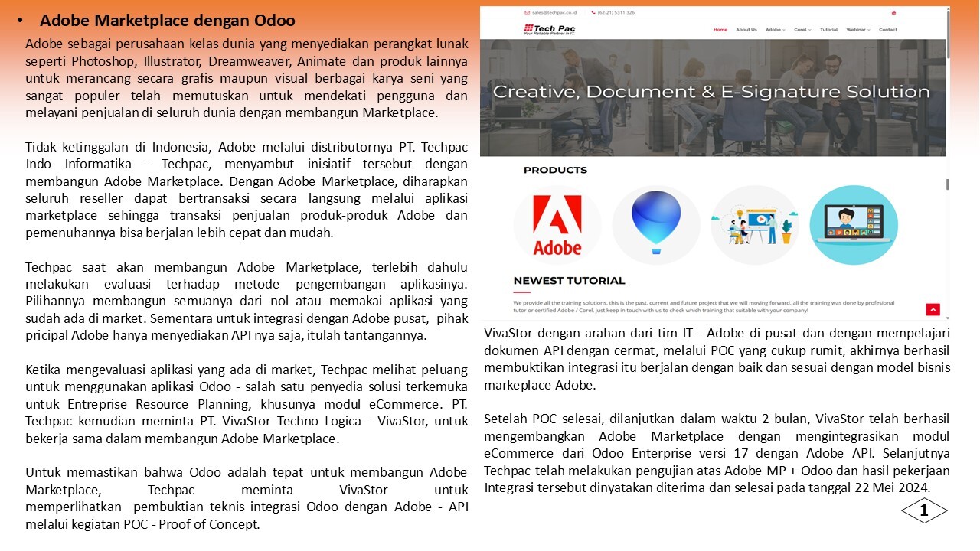Open the Tutorial menu item
Viewport: 980px width, 551px height.
point(828,30)
